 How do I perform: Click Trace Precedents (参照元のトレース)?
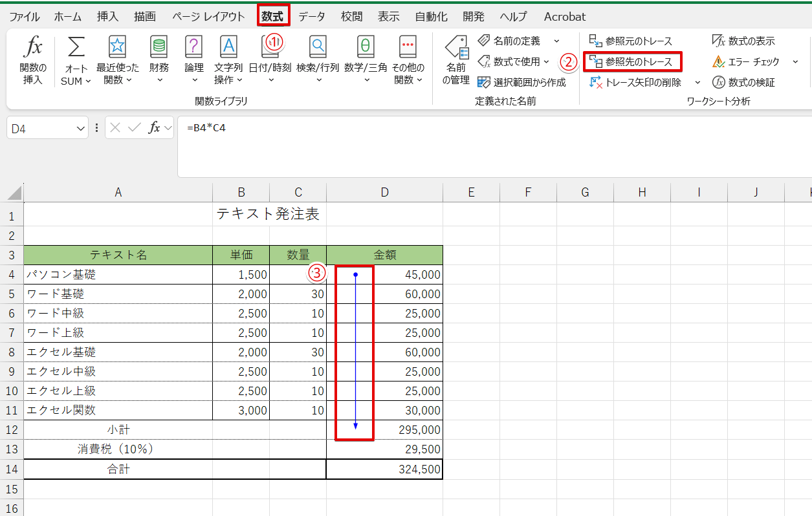tap(630, 41)
